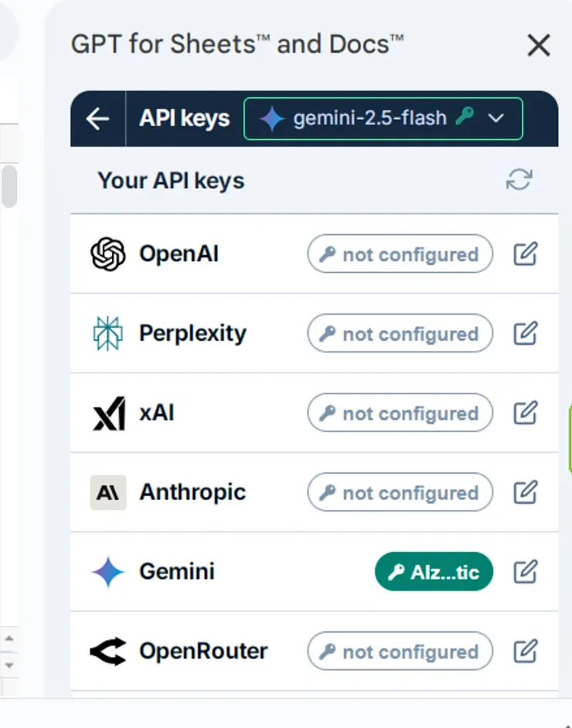
Task: Click the spreadsheet vertical scrollbar thumb
Action: tap(9, 186)
